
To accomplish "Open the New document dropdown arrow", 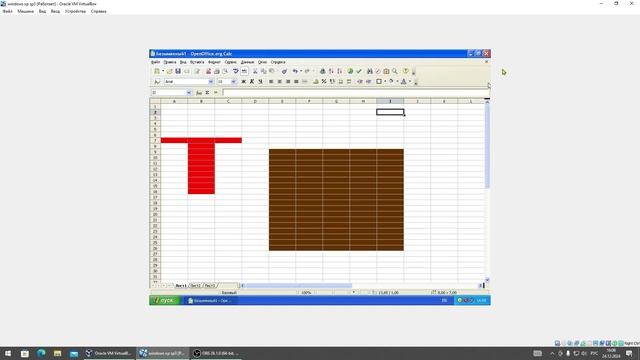I will (163, 71).
